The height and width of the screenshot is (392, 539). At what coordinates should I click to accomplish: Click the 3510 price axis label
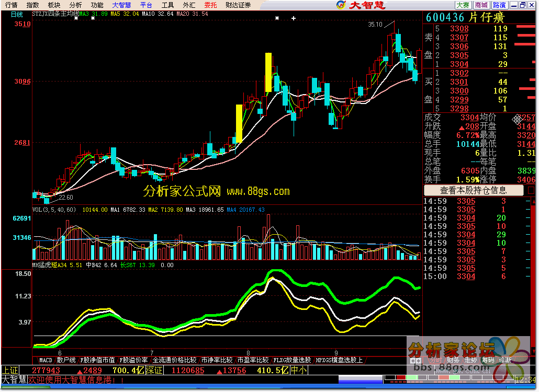point(22,24)
